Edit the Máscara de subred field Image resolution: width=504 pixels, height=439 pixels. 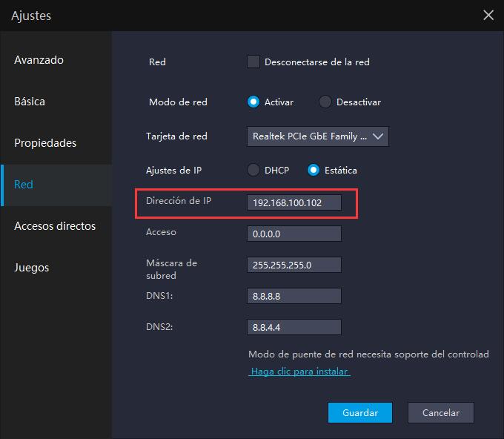pyautogui.click(x=294, y=265)
